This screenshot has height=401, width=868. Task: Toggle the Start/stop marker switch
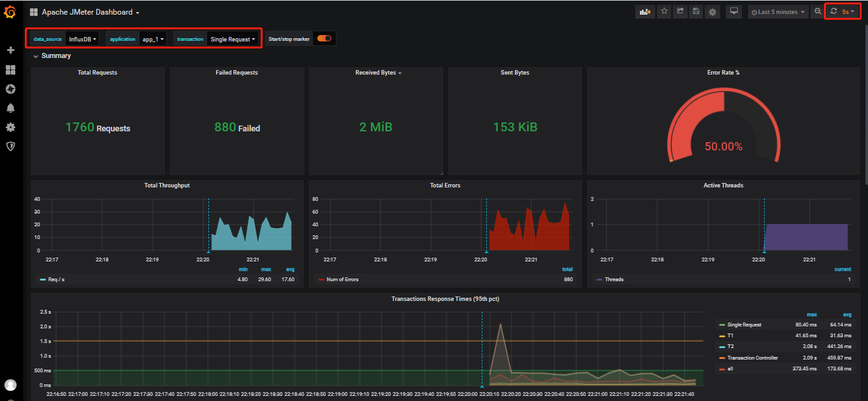324,38
